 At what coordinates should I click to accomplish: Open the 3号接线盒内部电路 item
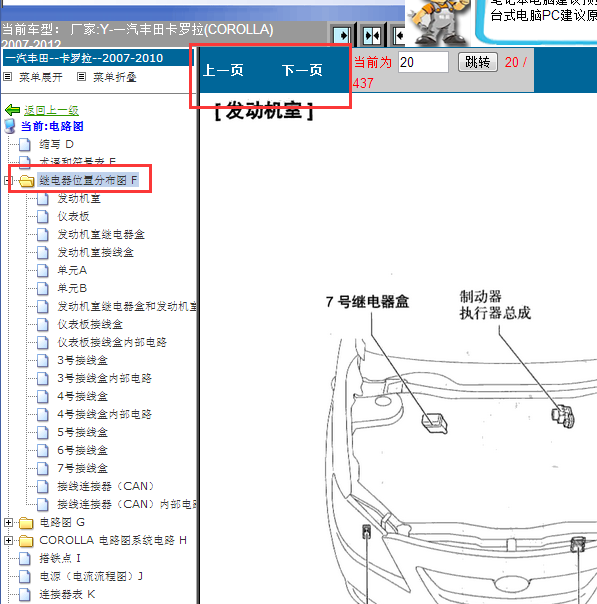104,378
